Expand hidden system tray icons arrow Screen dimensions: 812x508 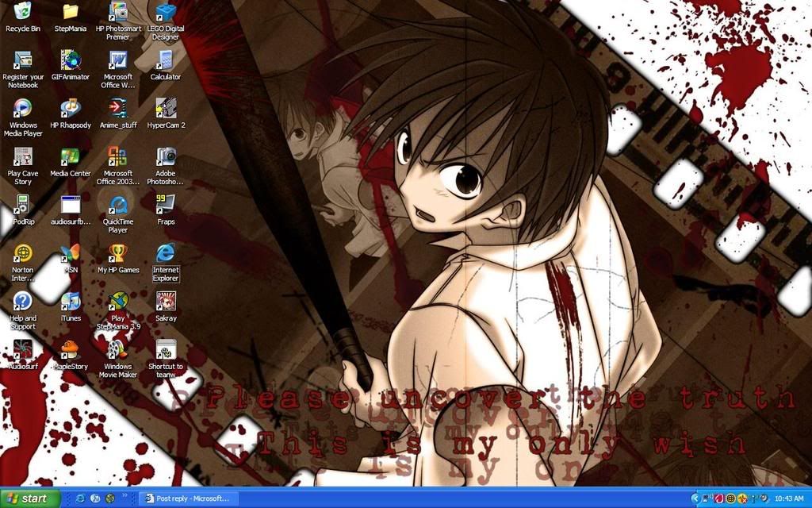695,498
